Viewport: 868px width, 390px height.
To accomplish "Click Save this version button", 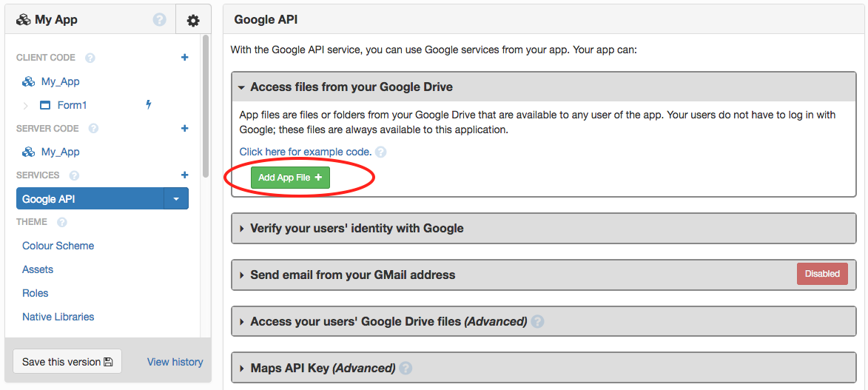I will [x=67, y=362].
